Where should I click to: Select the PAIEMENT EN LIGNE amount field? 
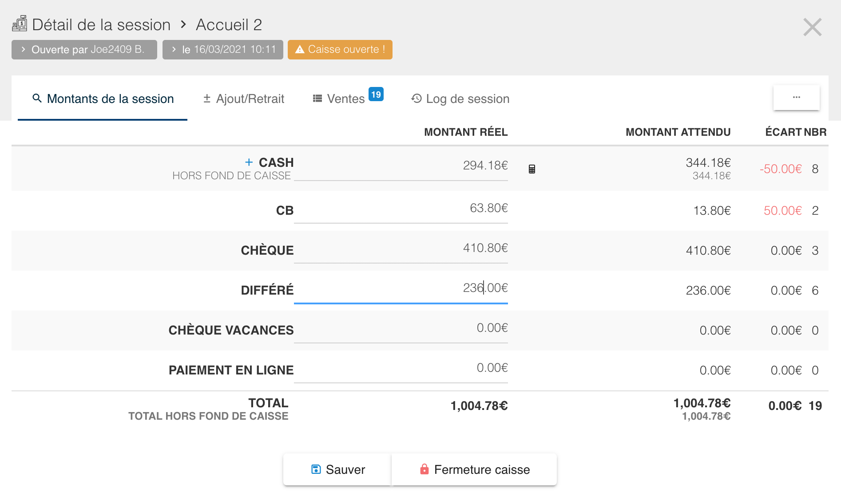tap(401, 368)
